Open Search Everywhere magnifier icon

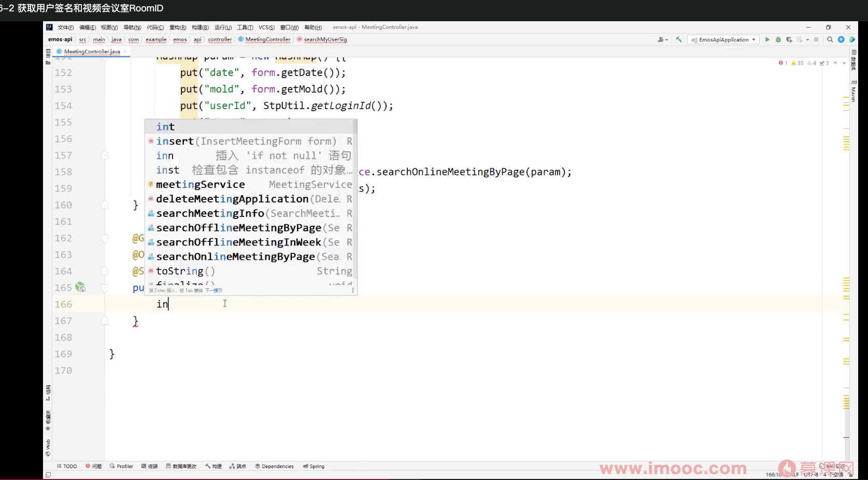830,39
